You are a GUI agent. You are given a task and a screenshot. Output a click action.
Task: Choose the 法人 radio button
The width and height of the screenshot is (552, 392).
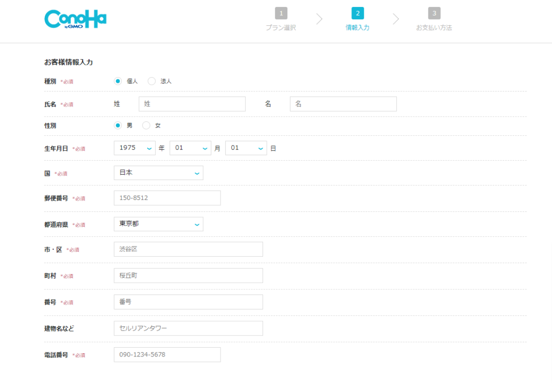[151, 81]
